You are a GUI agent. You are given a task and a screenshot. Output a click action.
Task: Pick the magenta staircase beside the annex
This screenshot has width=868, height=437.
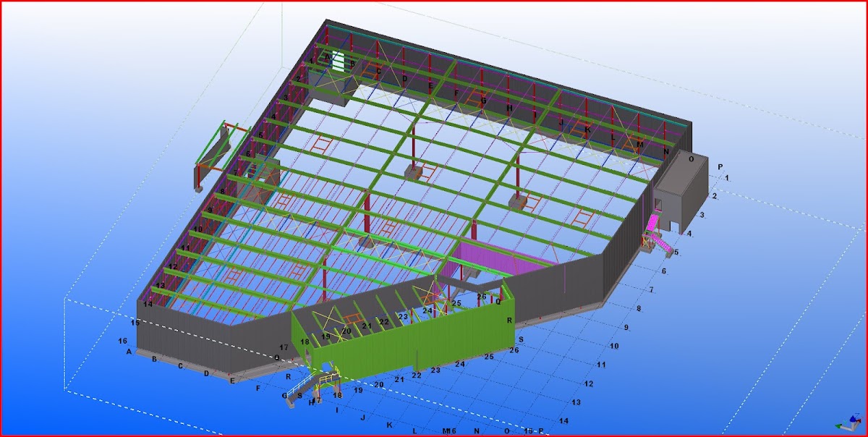[658, 234]
